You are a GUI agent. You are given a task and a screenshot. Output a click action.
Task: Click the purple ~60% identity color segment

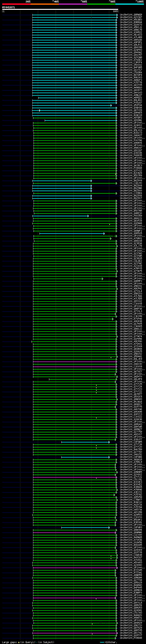[x=73, y=4]
